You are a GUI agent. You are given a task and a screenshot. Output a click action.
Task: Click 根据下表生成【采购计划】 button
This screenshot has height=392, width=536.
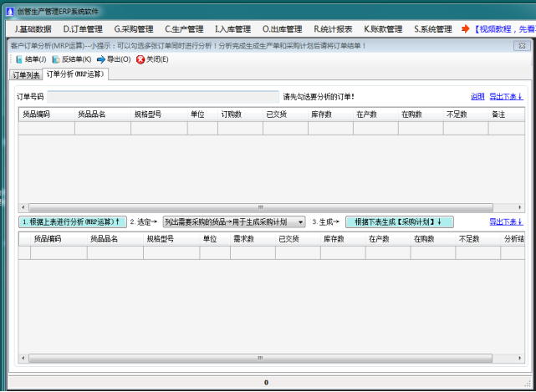pyautogui.click(x=399, y=221)
